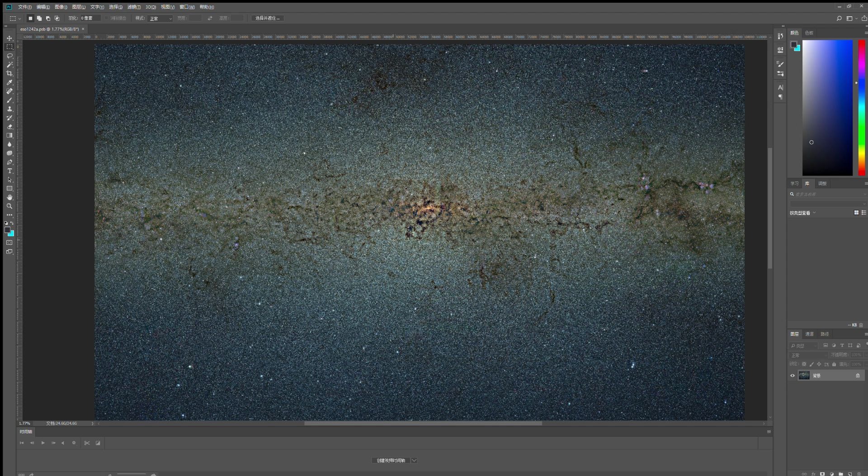Select the Path Selection tool
The image size is (868, 476).
click(x=9, y=180)
